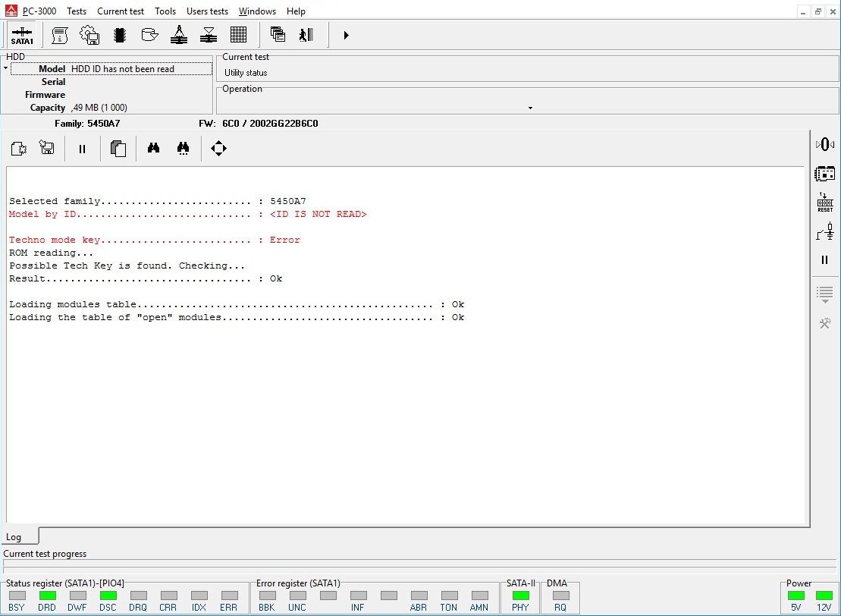
Task: Click the binoculars find icon
Action: point(153,148)
